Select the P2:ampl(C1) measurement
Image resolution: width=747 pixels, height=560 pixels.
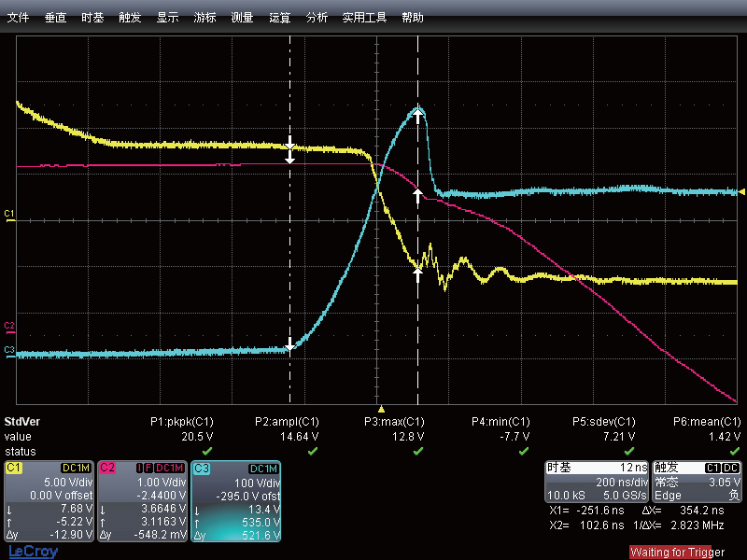click(287, 422)
